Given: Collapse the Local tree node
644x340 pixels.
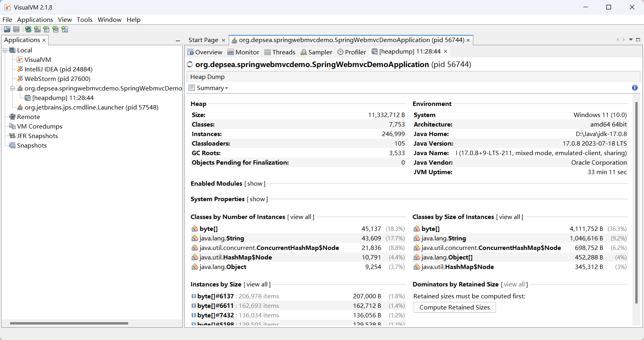Looking at the screenshot, I should (5, 50).
